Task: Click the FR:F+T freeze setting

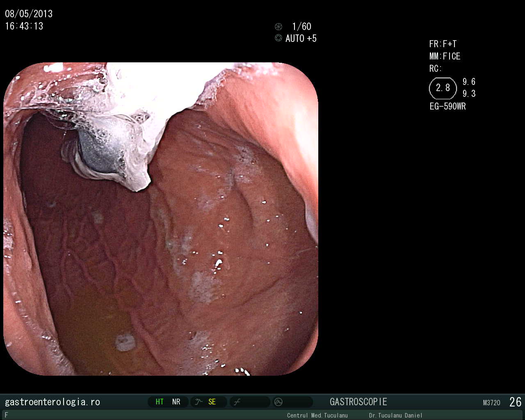Action: 443,44
